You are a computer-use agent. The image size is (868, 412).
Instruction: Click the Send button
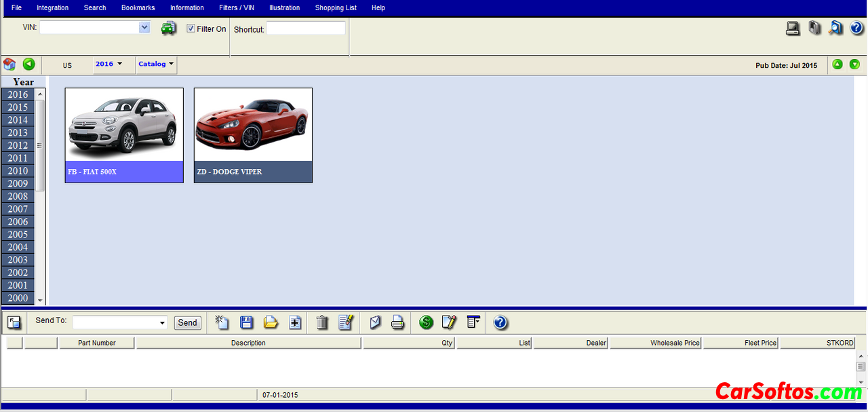(x=188, y=323)
